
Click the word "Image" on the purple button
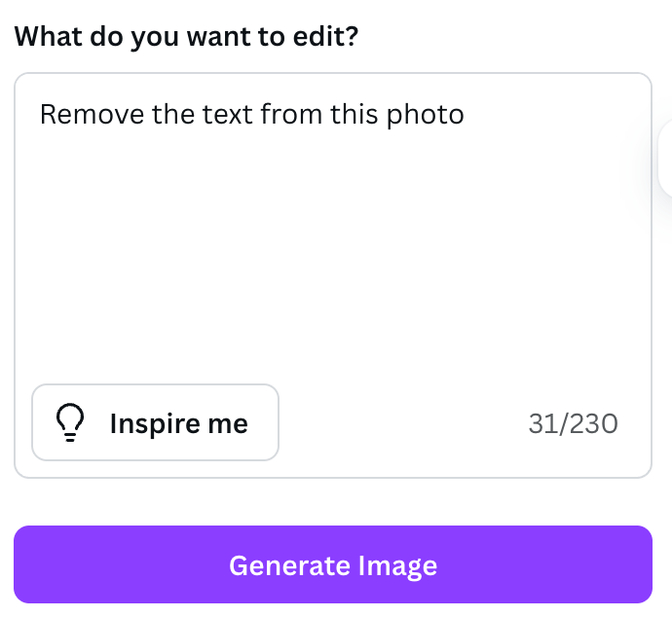tap(397, 565)
